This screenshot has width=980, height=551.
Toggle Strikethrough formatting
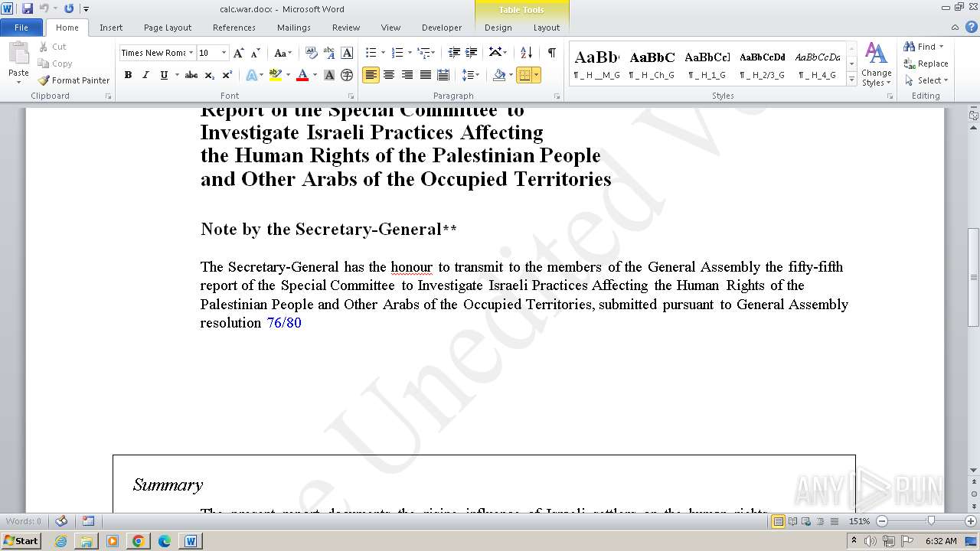pyautogui.click(x=191, y=75)
